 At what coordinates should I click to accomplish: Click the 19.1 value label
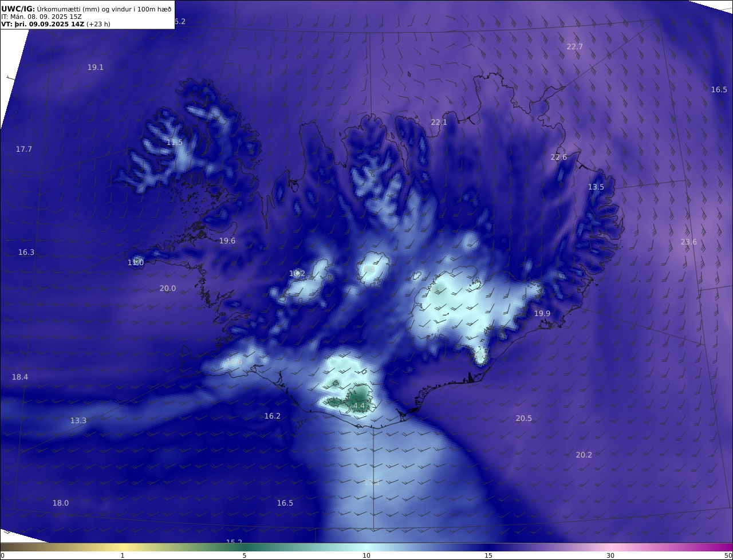coord(96,68)
